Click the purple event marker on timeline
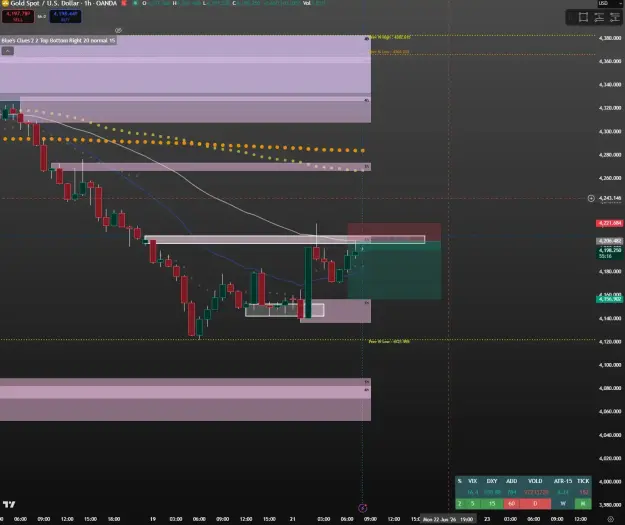Image resolution: width=625 pixels, height=525 pixels. [x=362, y=508]
